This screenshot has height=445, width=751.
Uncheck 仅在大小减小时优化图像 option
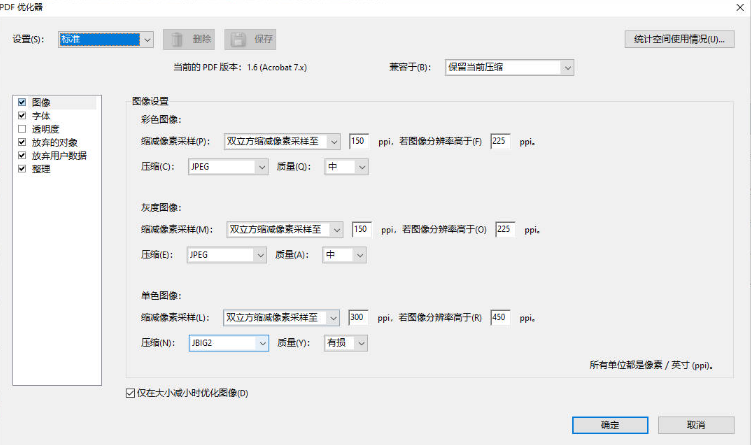click(x=130, y=393)
